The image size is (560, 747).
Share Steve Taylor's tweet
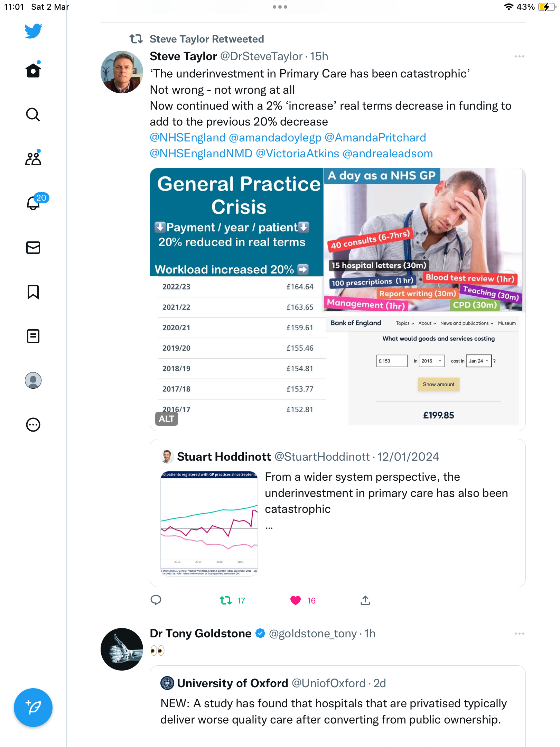pos(365,600)
